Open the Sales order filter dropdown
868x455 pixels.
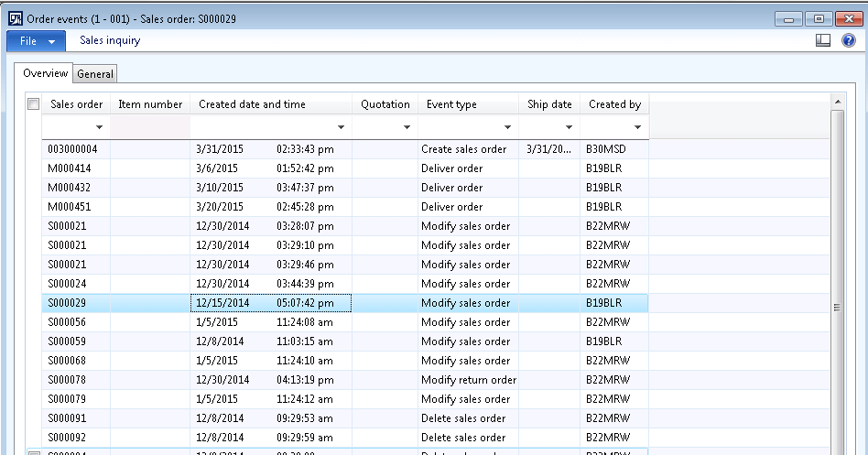click(x=99, y=127)
